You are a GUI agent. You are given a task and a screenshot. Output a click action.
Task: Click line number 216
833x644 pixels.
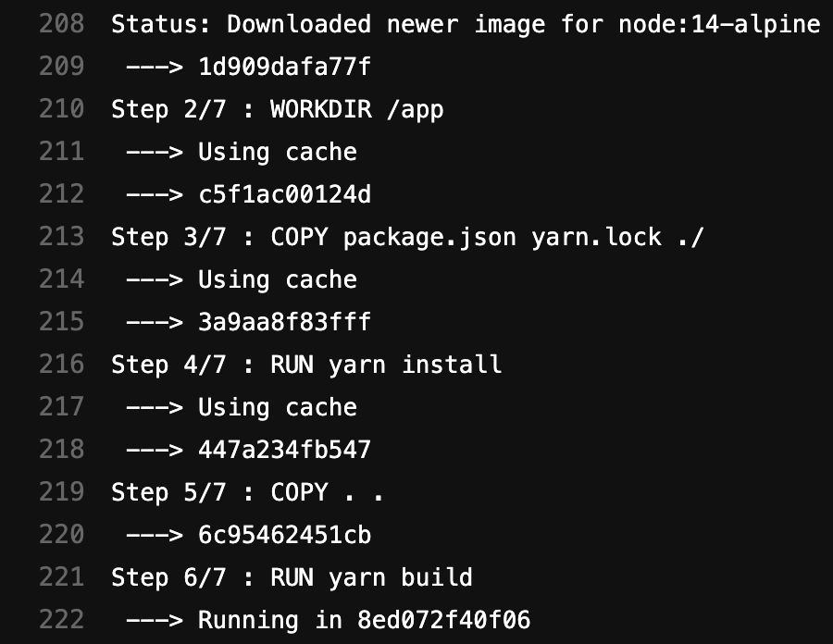[61, 365]
